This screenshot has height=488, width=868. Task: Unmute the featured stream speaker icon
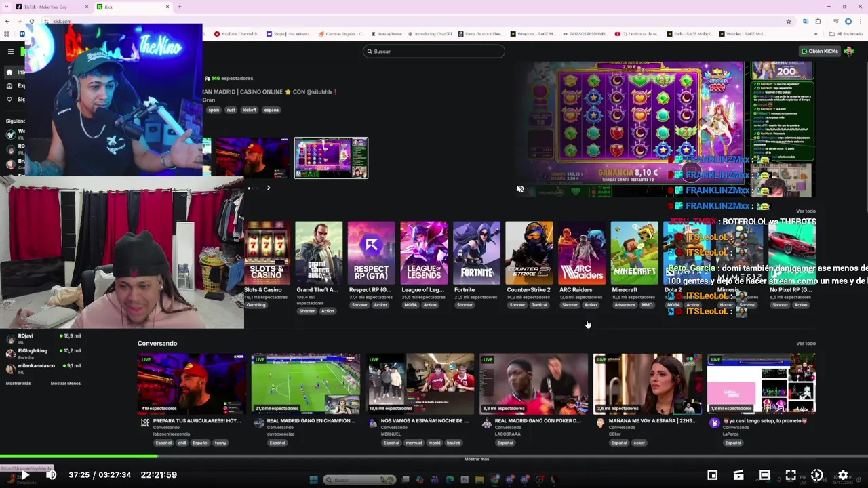(520, 190)
